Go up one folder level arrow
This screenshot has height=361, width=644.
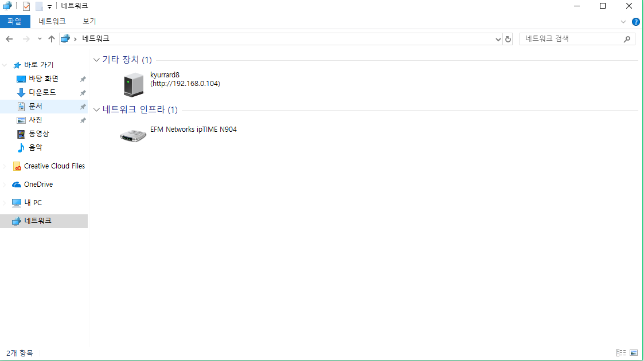(x=52, y=39)
